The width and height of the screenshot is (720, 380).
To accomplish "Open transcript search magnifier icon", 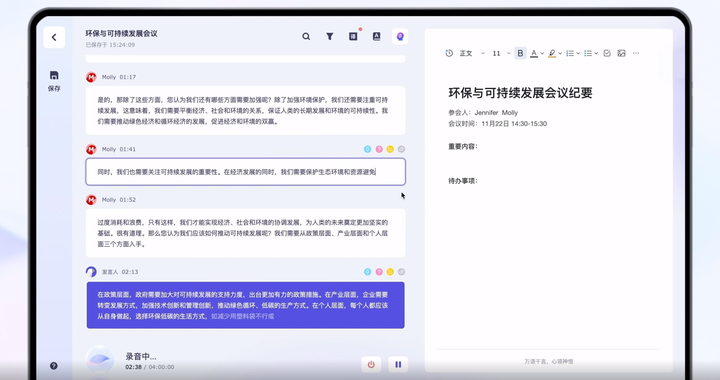I will point(306,36).
